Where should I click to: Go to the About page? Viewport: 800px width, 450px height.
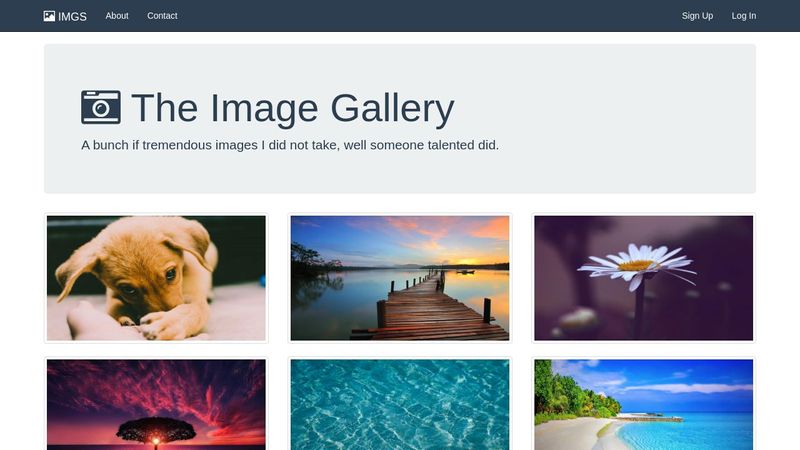(x=117, y=16)
